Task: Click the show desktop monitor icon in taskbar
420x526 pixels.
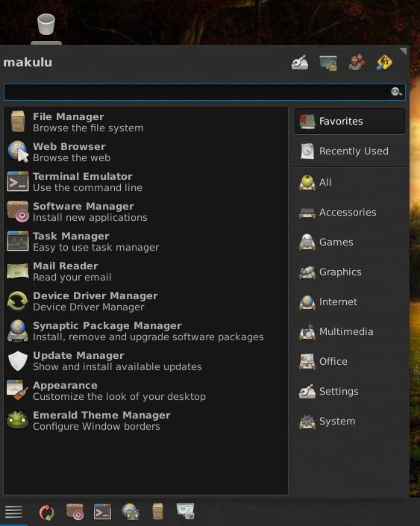Action: [186, 511]
